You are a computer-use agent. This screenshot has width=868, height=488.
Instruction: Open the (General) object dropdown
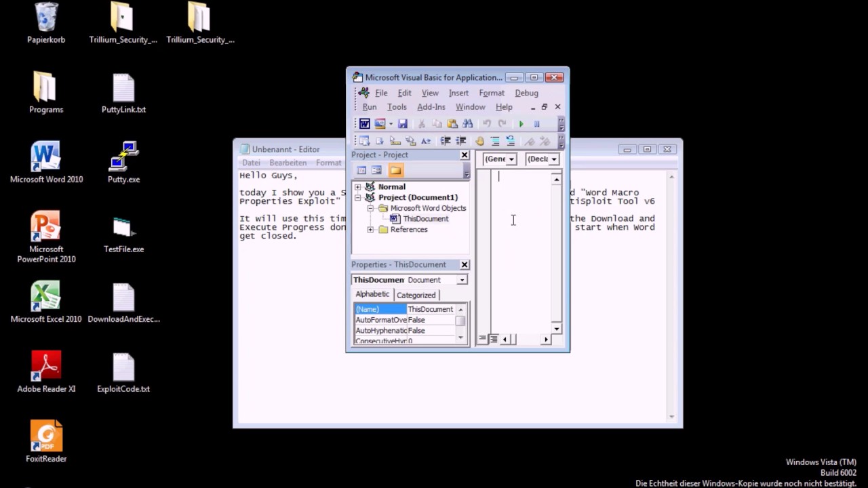click(x=511, y=159)
